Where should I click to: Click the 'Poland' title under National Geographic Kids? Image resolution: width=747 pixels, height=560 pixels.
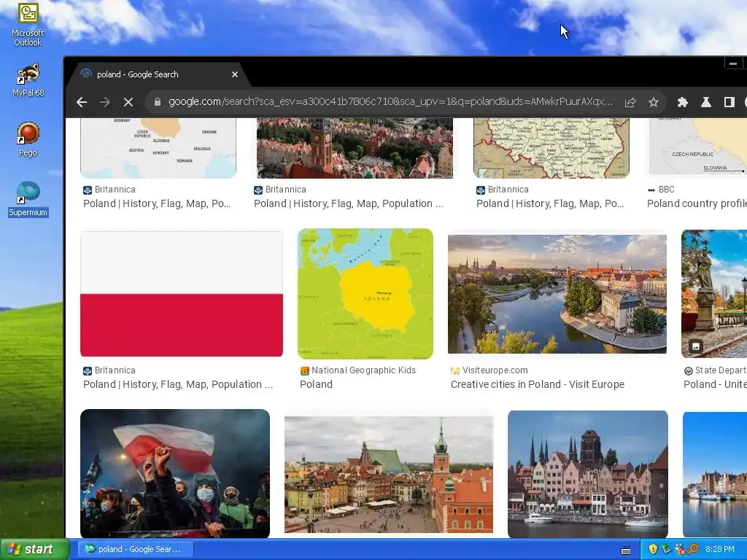(x=316, y=384)
